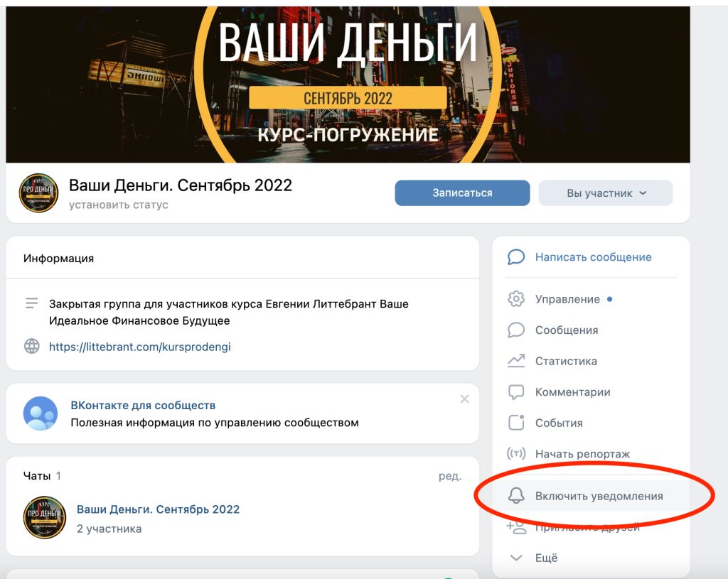Screen dimensions: 728x579
Task: Click установить статус under group name
Action: [x=119, y=205]
